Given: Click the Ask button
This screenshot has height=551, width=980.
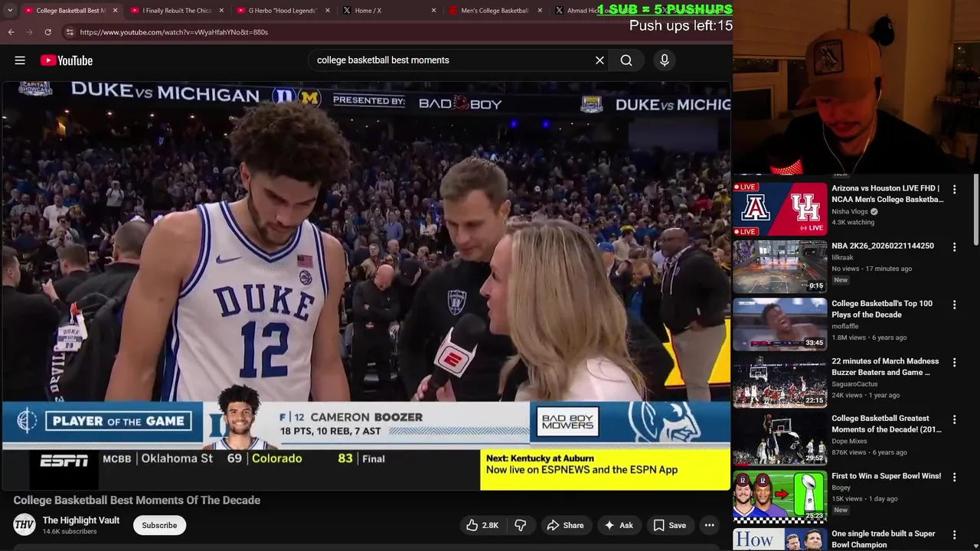Looking at the screenshot, I should [x=619, y=525].
